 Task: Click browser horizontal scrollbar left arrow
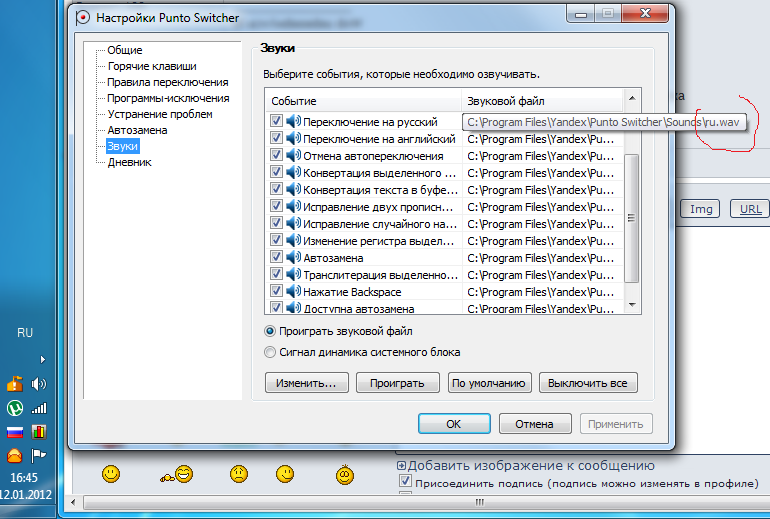[73, 502]
